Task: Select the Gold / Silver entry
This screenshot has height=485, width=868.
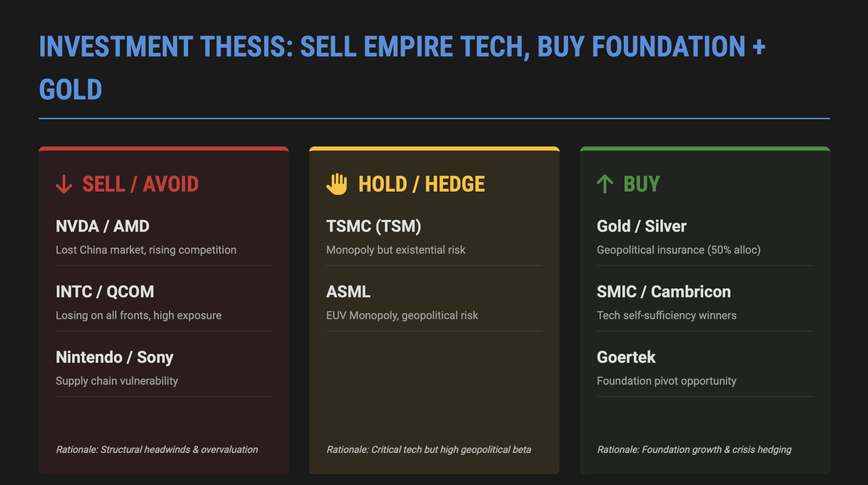Action: [x=641, y=226]
